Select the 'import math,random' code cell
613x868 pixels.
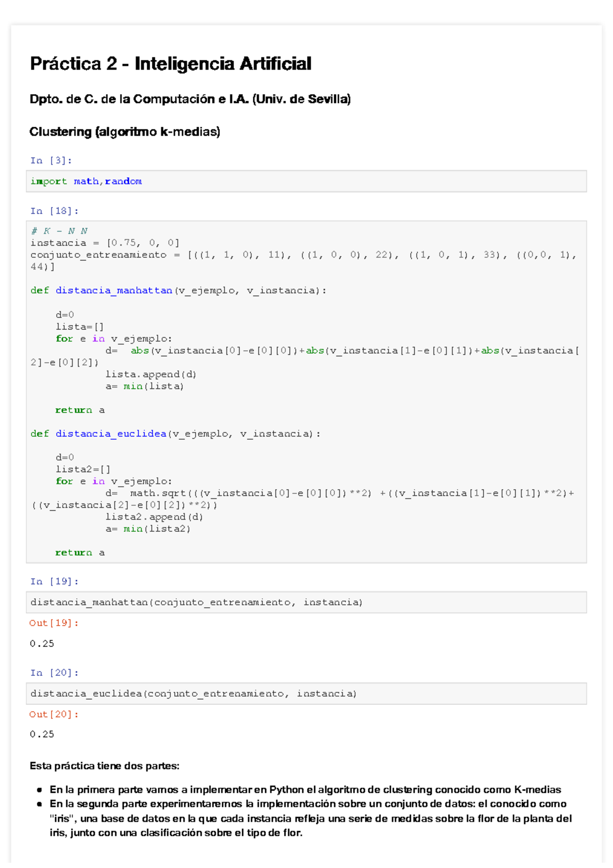[306, 181]
